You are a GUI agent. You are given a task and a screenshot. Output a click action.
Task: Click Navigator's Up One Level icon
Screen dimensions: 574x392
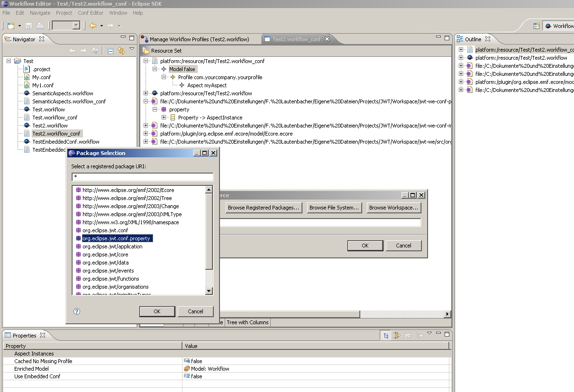[x=95, y=51]
